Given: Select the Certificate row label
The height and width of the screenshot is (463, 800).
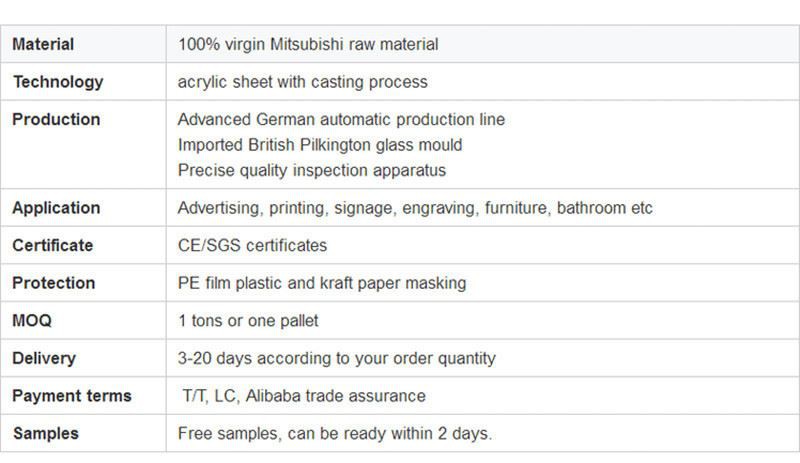Looking at the screenshot, I should 52,245.
